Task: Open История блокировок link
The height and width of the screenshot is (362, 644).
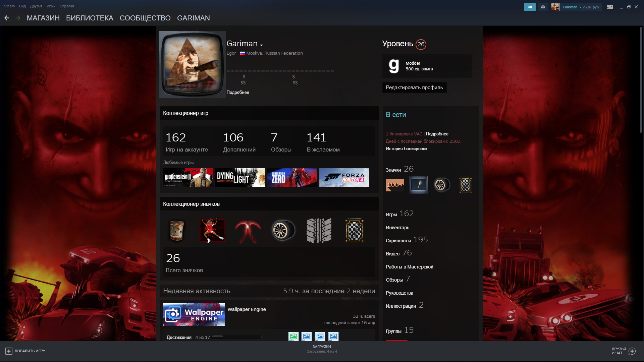Action: 406,149
